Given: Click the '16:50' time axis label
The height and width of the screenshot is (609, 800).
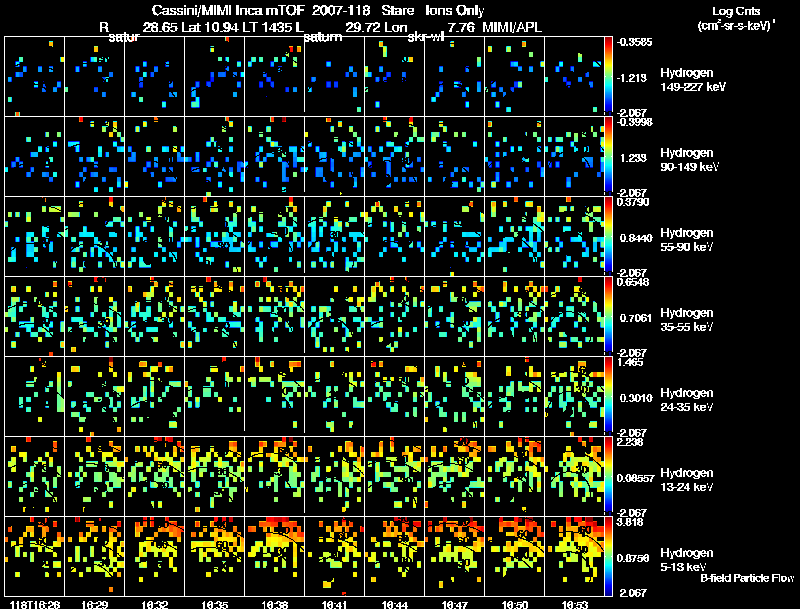Looking at the screenshot, I should (515, 605).
